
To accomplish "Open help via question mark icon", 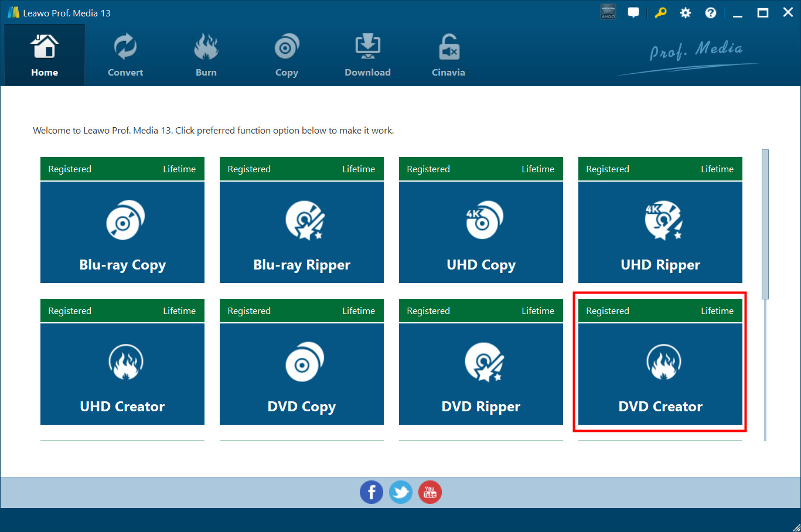I will pos(711,13).
